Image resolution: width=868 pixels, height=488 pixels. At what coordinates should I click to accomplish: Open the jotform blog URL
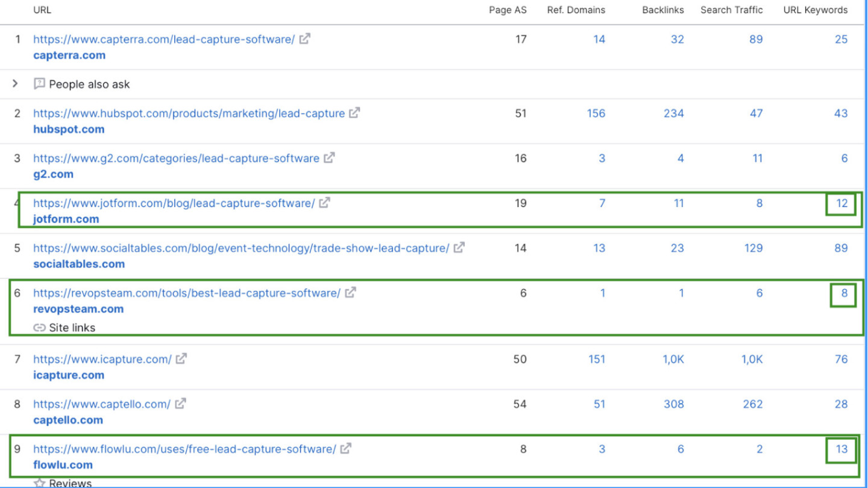click(x=174, y=203)
